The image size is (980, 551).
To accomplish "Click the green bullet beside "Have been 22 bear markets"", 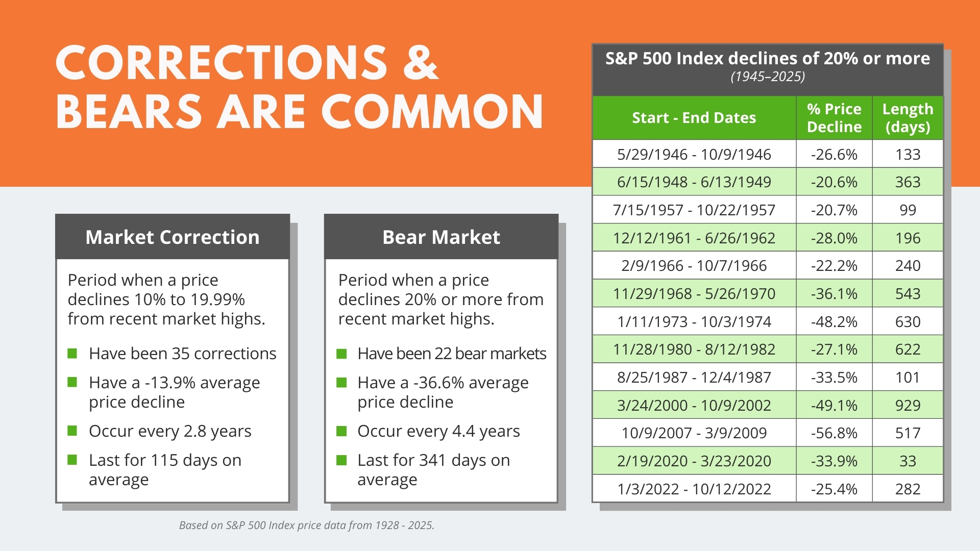I will (341, 354).
